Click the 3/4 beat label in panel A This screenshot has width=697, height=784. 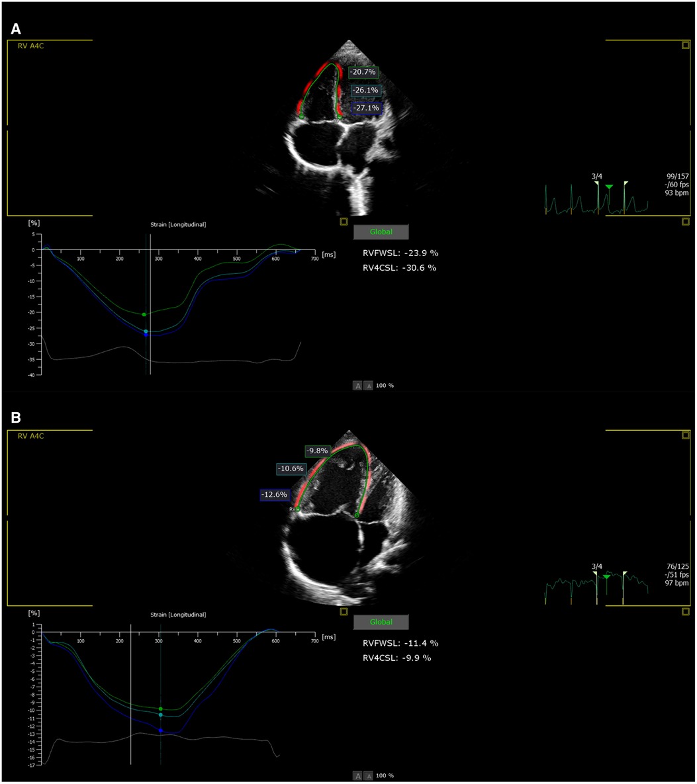point(597,177)
